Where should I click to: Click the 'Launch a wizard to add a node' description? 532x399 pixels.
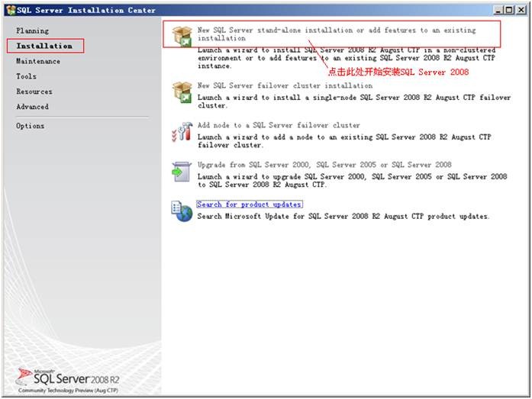click(x=344, y=141)
